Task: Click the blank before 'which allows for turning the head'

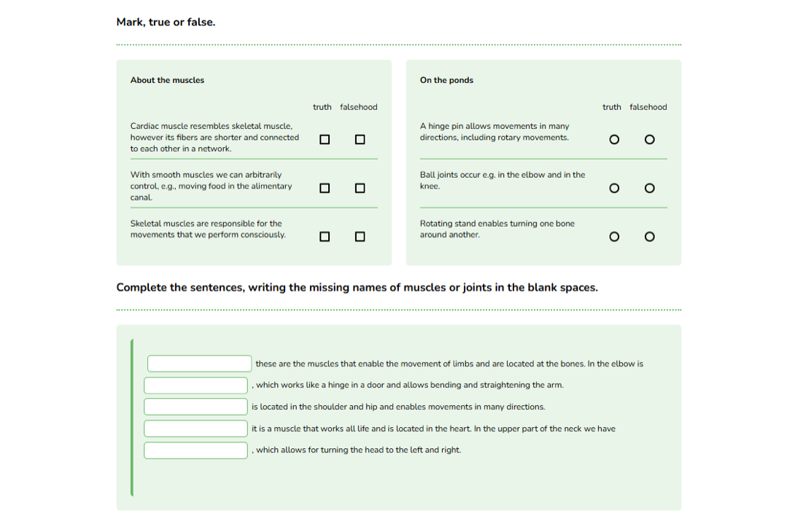Action: 195,450
